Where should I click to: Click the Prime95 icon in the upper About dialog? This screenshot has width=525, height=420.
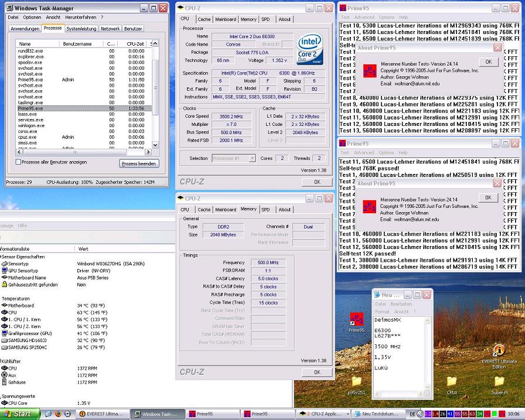tap(370, 71)
